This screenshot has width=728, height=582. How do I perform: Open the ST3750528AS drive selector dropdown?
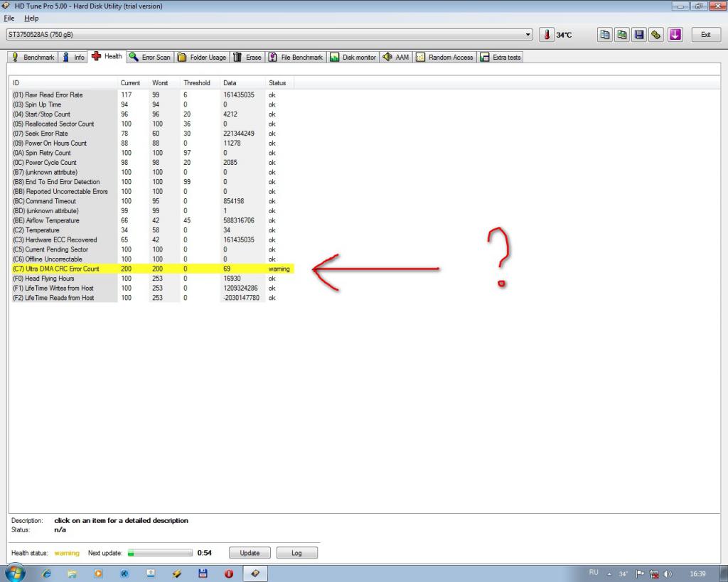click(x=269, y=34)
